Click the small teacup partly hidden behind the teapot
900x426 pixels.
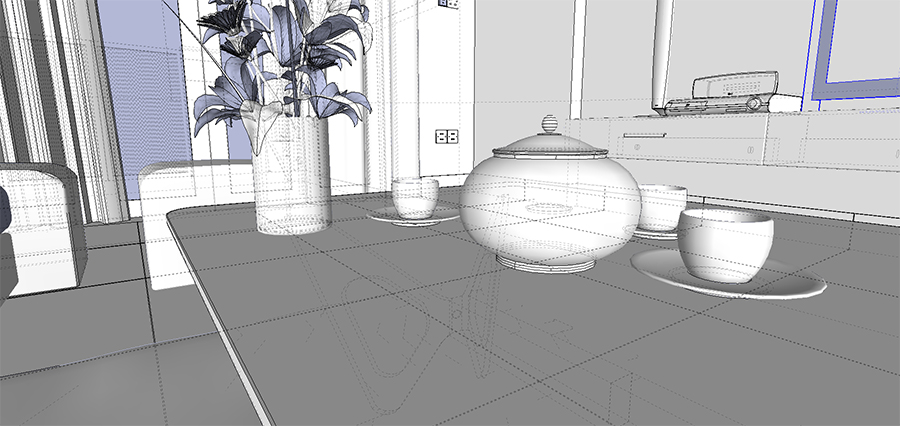(x=662, y=208)
